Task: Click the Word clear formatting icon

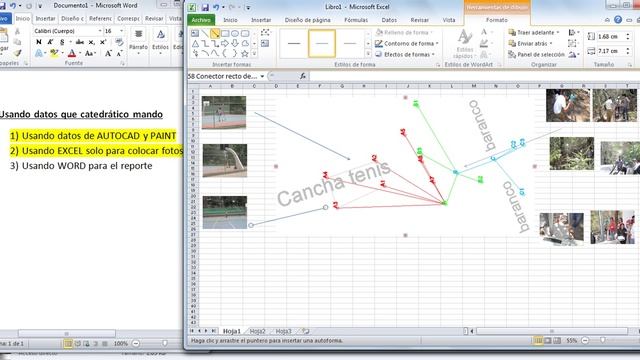Action: pyautogui.click(x=119, y=42)
